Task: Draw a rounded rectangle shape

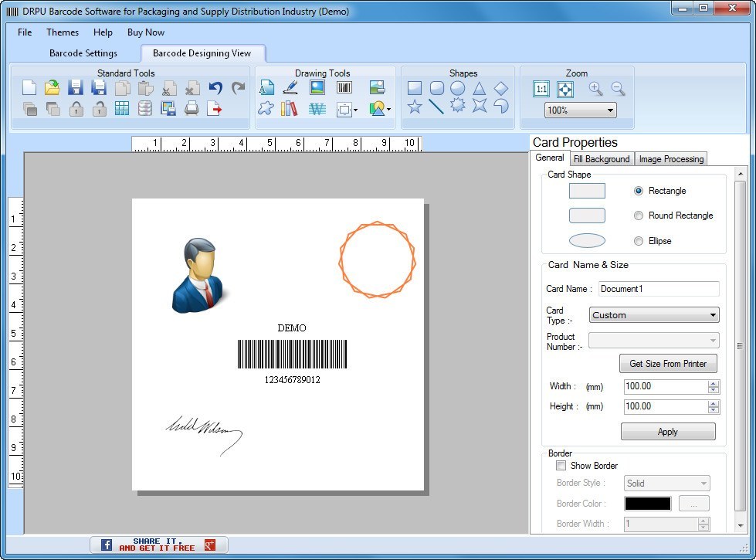Action: [x=437, y=88]
